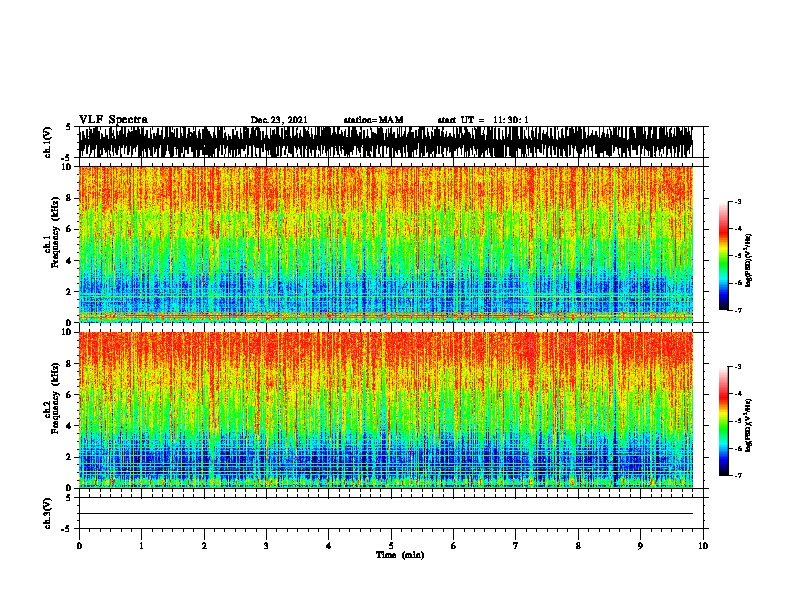The width and height of the screenshot is (792, 612).
Task: Click inside the ch.2 spectrogram panel
Action: pos(386,410)
